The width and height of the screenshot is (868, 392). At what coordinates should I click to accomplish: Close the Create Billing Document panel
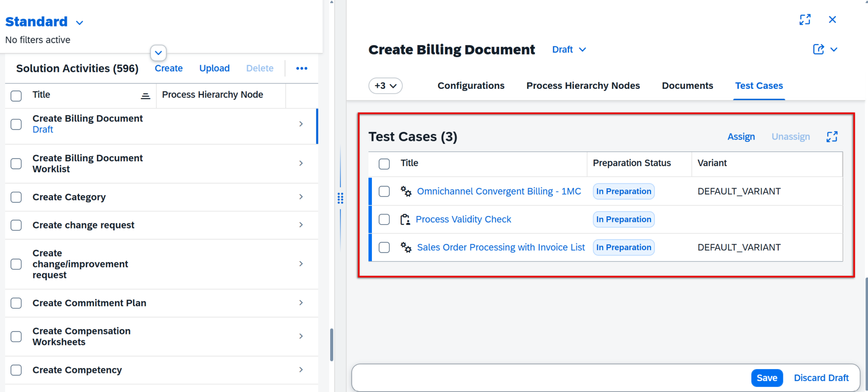pyautogui.click(x=832, y=20)
